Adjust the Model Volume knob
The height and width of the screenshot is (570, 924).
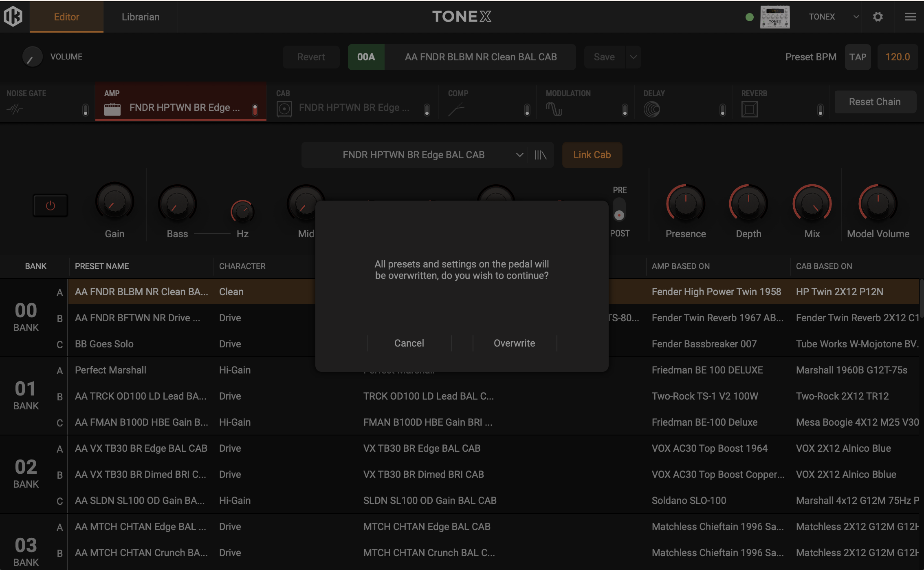pyautogui.click(x=878, y=203)
